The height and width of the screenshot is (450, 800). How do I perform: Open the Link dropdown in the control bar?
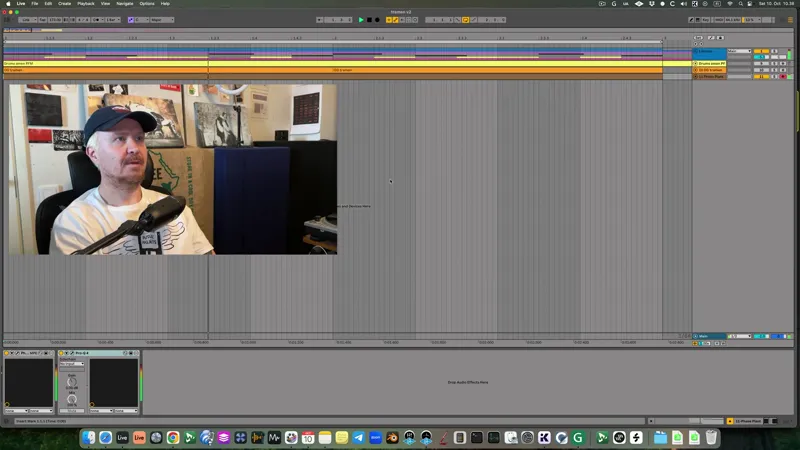pyautogui.click(x=28, y=20)
